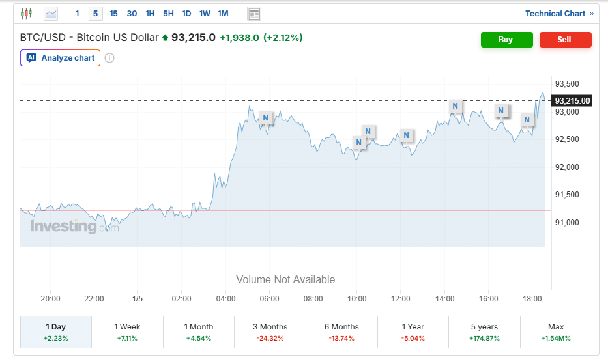Screen dimensions: 608x364
Task: Launch the AI Analyze chart button
Action: (61, 58)
